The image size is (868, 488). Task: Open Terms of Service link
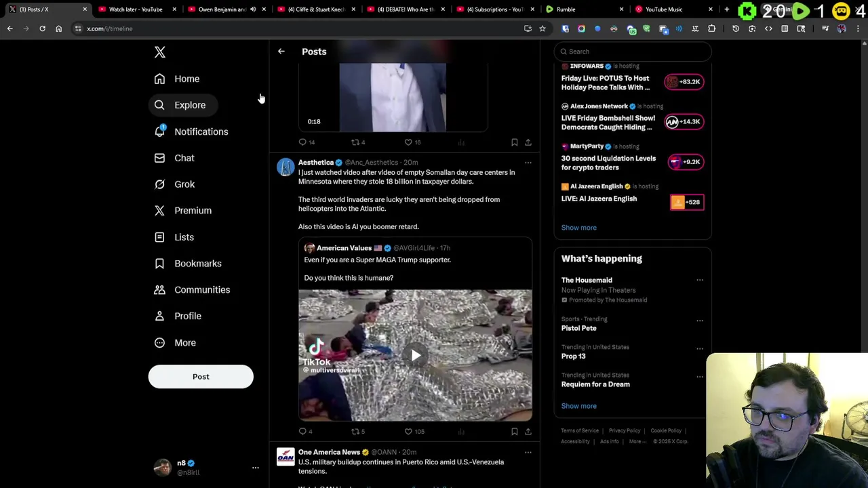click(580, 431)
